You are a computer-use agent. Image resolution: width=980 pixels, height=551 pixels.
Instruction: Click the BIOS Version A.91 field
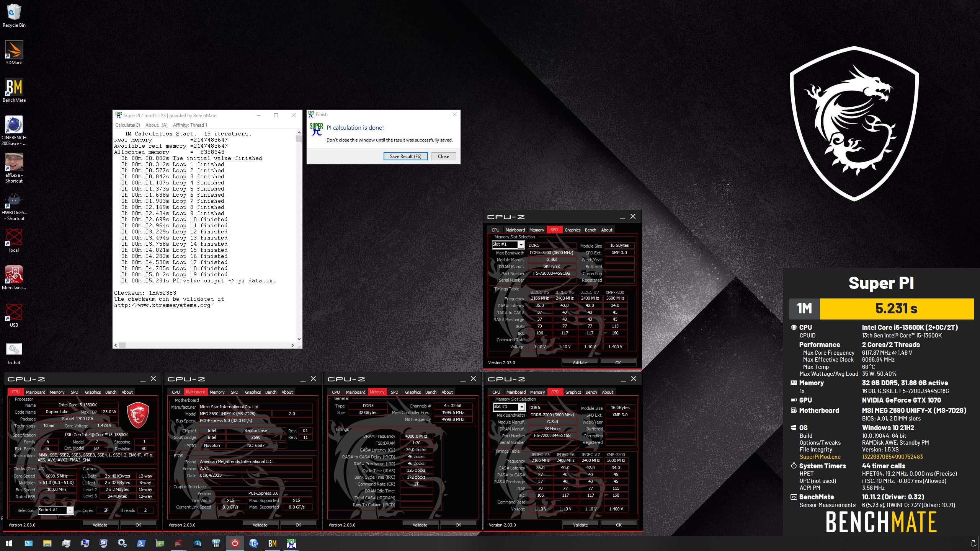[x=255, y=469]
